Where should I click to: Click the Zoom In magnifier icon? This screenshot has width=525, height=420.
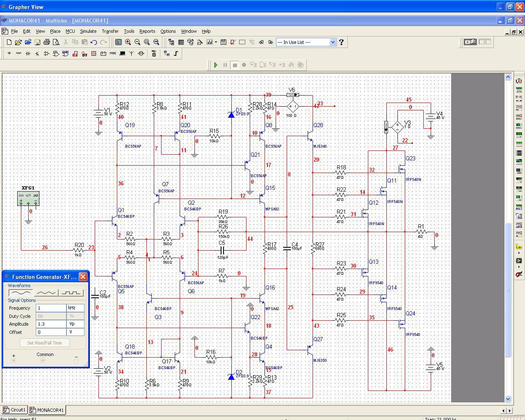point(128,42)
